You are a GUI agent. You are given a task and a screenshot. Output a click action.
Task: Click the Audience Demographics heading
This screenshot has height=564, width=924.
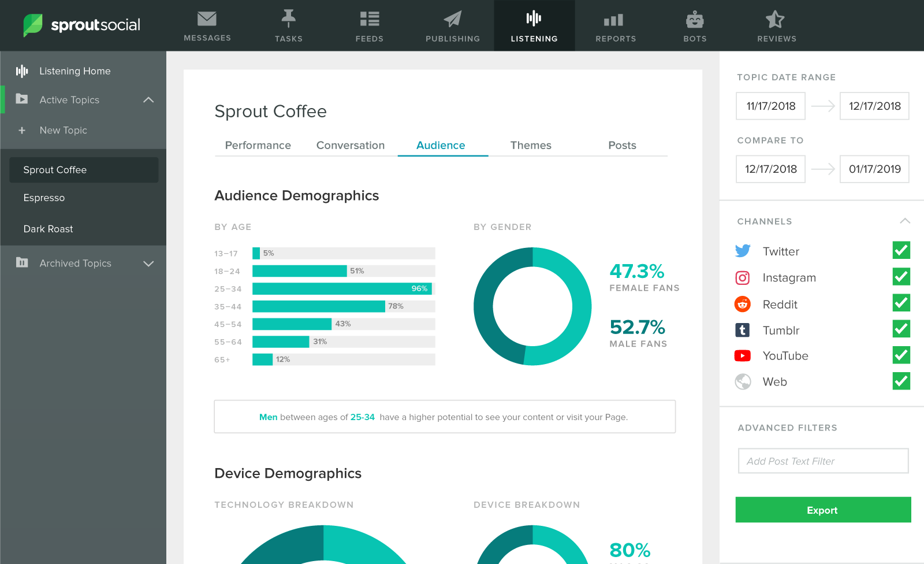(297, 195)
